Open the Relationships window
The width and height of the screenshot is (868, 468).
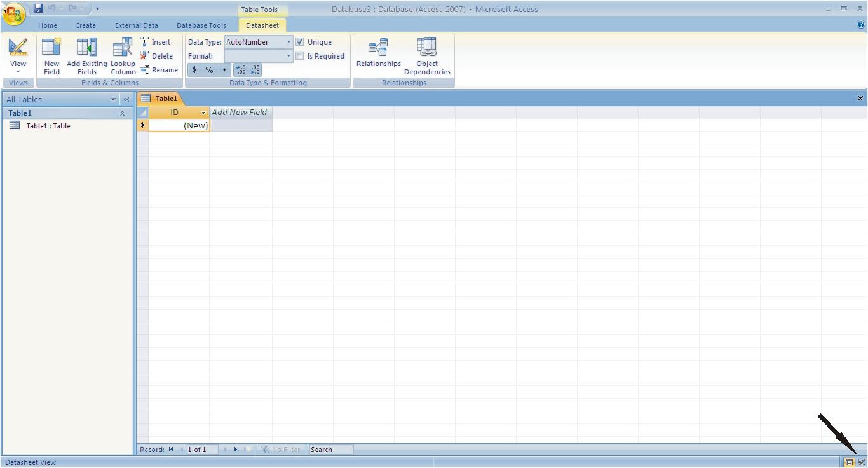pyautogui.click(x=379, y=53)
